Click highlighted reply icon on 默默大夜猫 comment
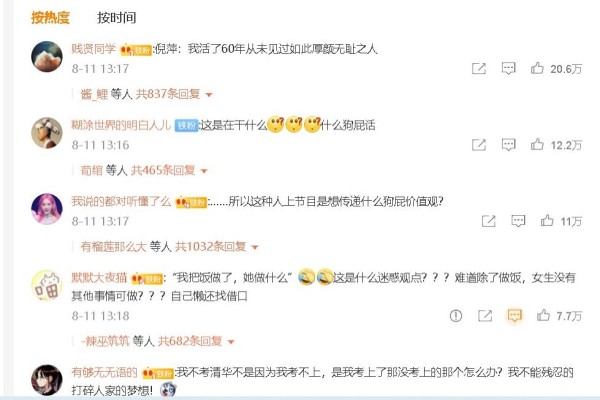 [514, 316]
